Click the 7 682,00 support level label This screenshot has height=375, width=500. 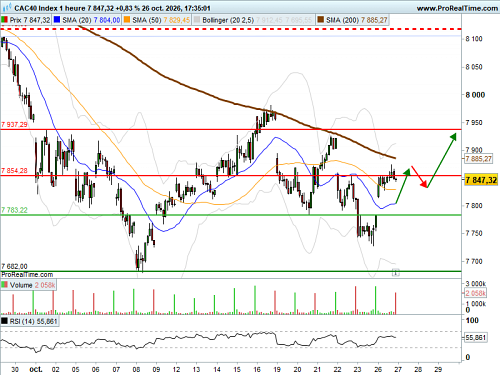pos(14,266)
